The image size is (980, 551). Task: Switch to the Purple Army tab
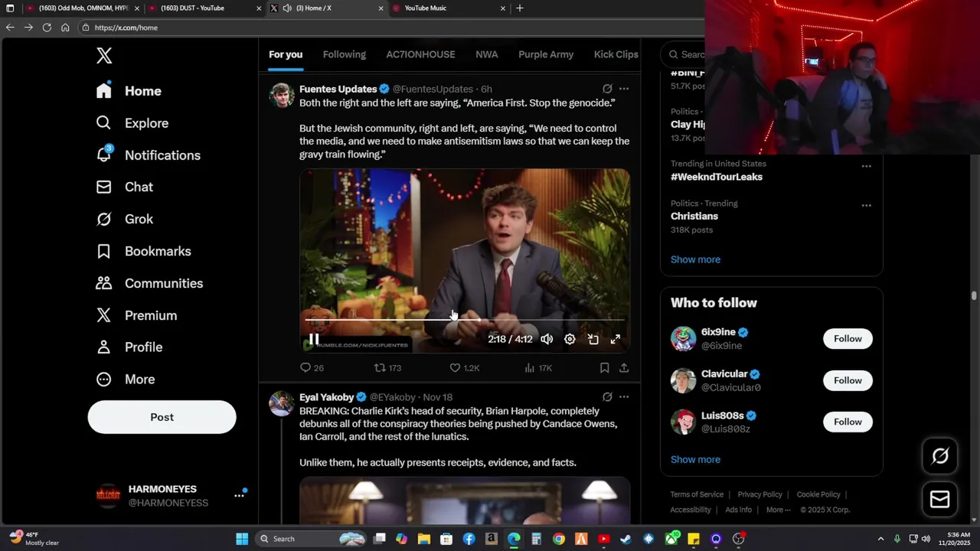pyautogui.click(x=546, y=54)
